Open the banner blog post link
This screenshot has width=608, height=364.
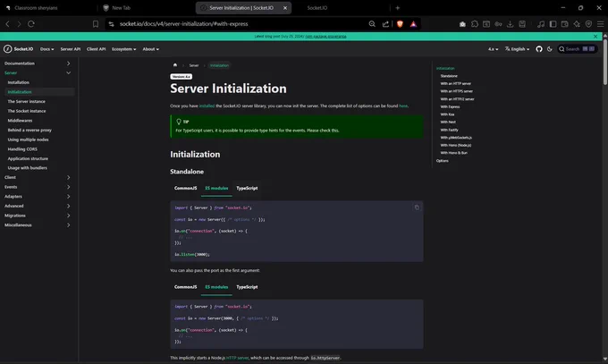[325, 37]
